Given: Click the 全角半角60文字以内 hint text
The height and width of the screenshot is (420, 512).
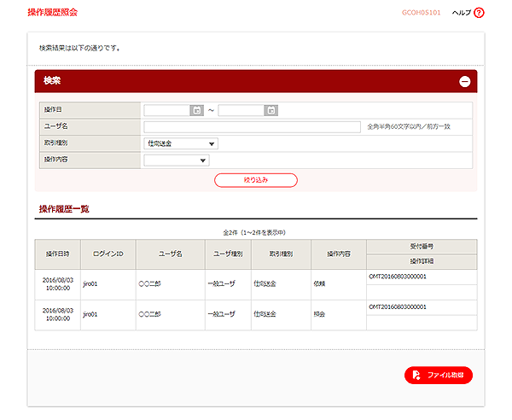Looking at the screenshot, I should click(x=409, y=126).
